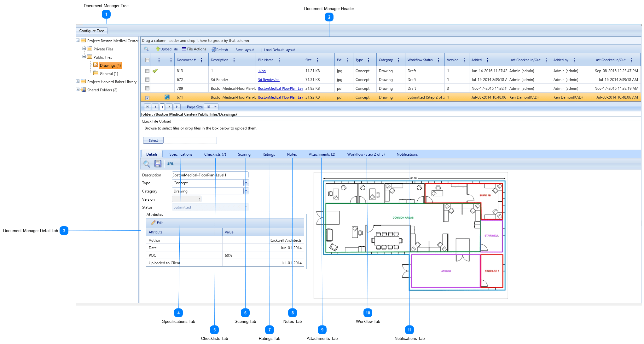
Task: Open File Name column options menu
Action: [279, 60]
